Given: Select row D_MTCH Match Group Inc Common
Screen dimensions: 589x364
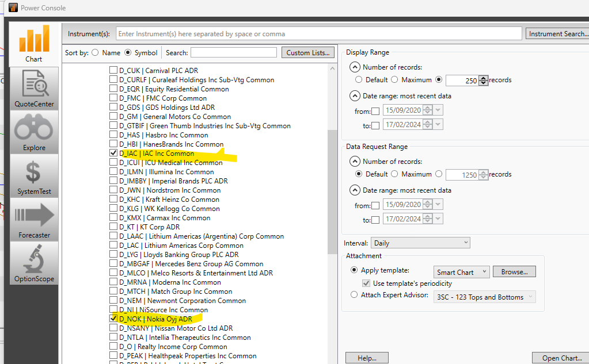Looking at the screenshot, I should tap(176, 292).
